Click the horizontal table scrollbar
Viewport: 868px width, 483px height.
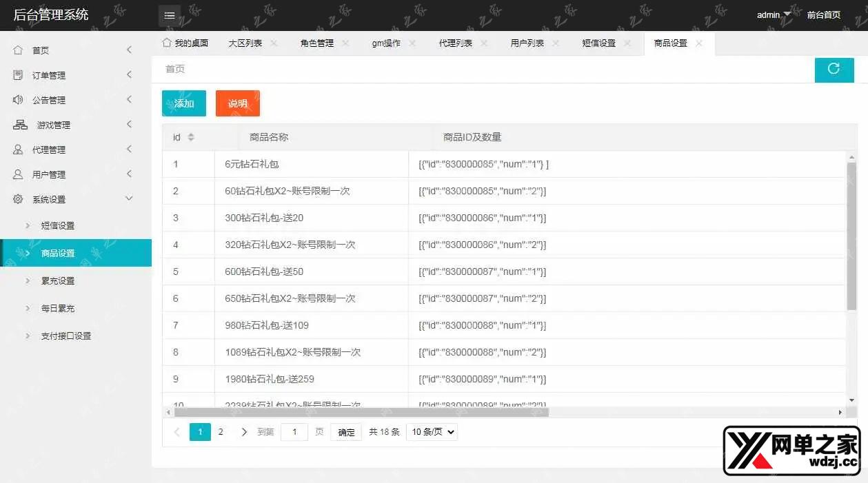[x=361, y=412]
